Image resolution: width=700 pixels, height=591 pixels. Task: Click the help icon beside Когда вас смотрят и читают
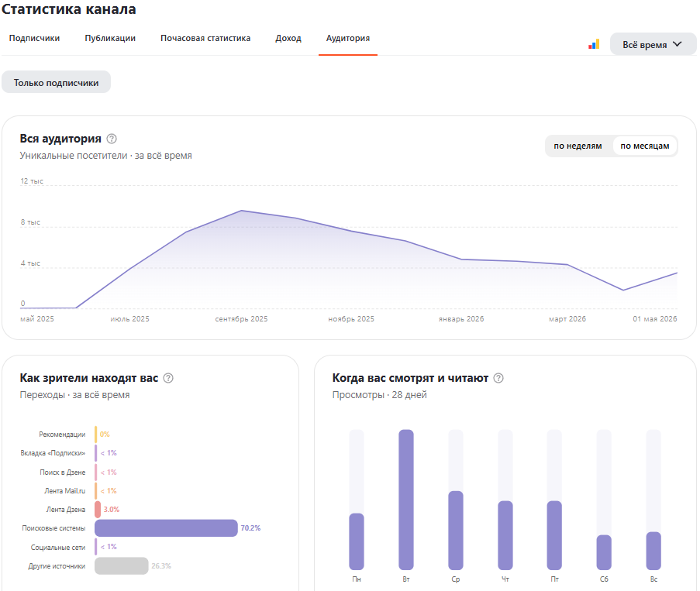pos(498,378)
